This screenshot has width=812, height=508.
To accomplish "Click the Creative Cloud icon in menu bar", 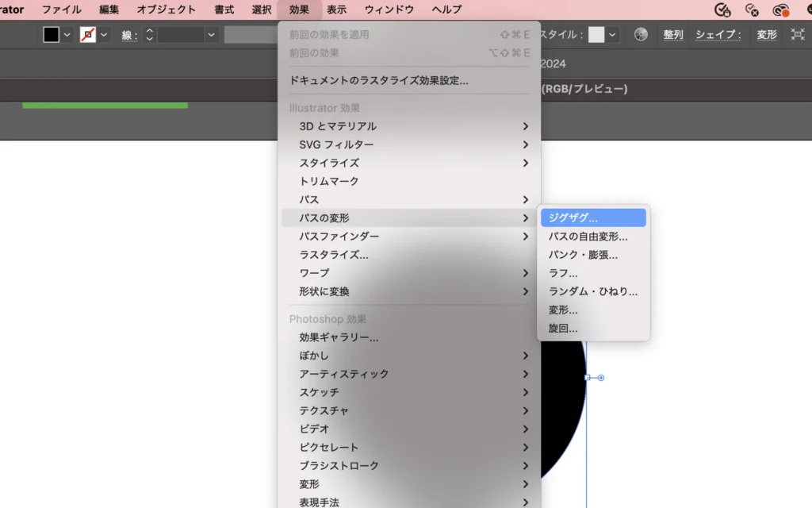I will pos(781,10).
